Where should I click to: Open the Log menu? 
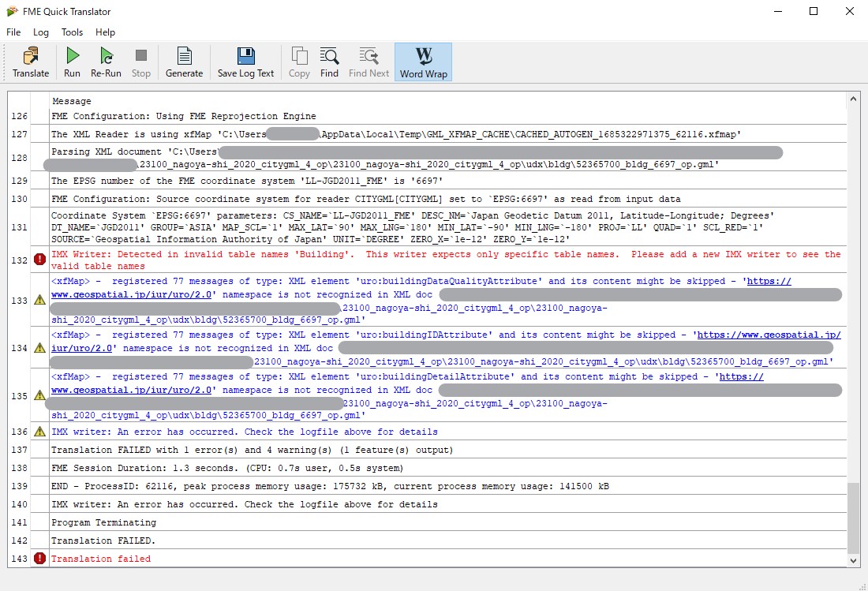41,32
